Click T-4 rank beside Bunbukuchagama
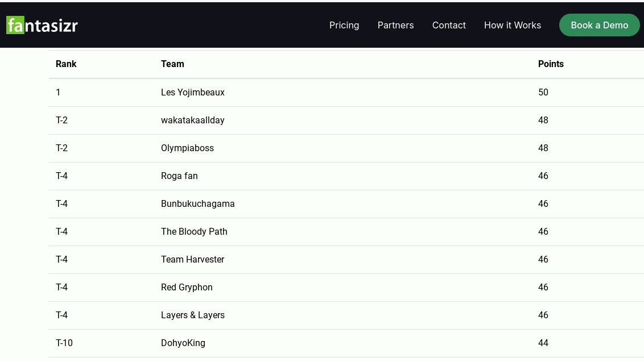This screenshot has height=362, width=644. 61,204
